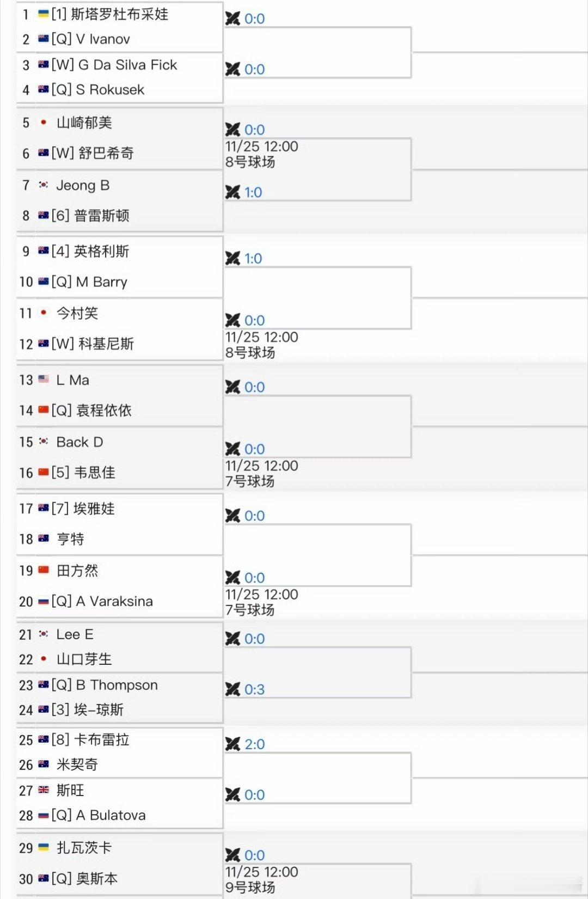
Task: Click the US flag next to L Ma
Action: coord(44,380)
